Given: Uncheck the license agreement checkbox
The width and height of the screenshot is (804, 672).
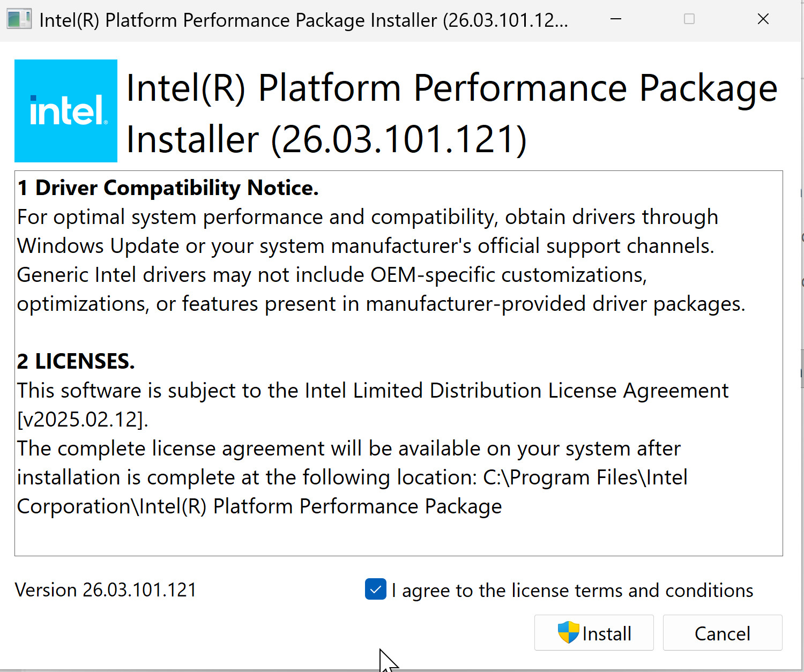Looking at the screenshot, I should click(376, 589).
